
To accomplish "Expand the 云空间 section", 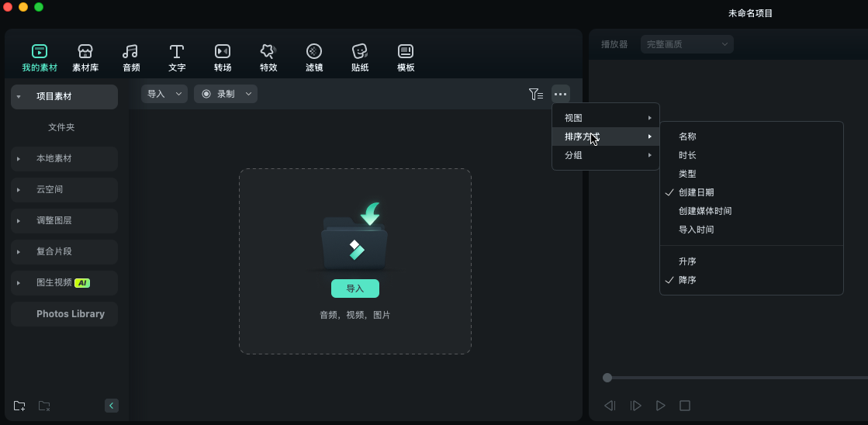I will (x=19, y=190).
